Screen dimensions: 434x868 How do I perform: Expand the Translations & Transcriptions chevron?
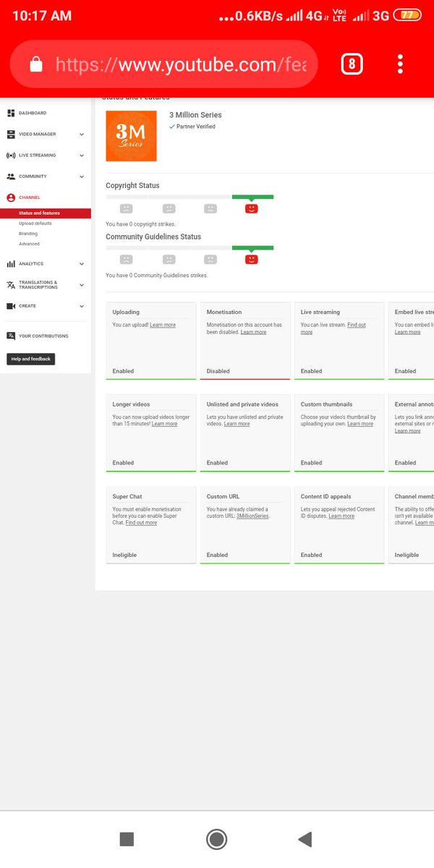pos(82,285)
